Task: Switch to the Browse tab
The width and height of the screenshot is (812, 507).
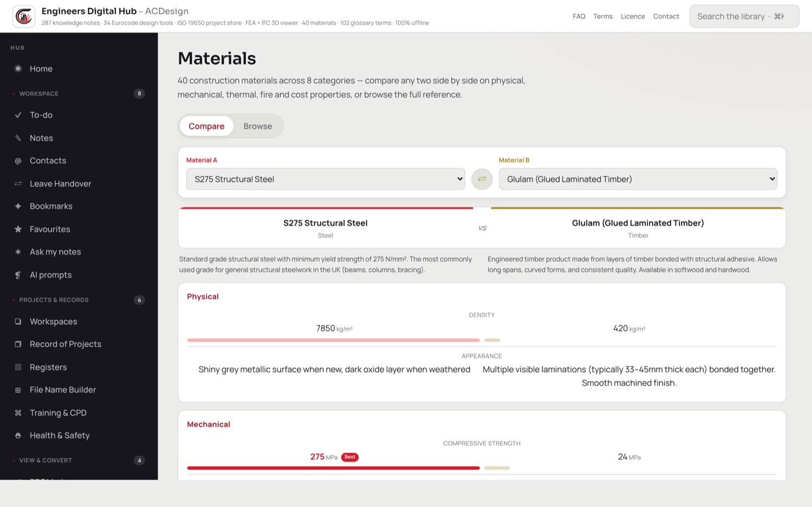Action: click(x=258, y=126)
